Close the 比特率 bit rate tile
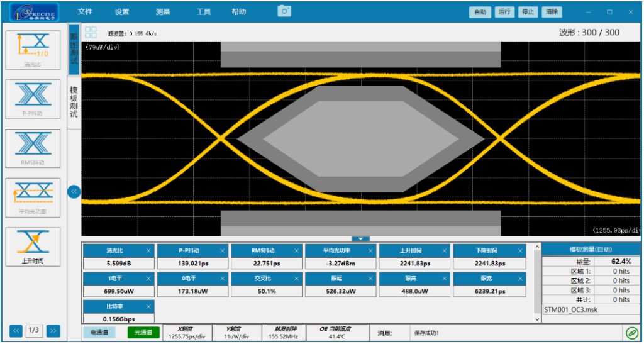Screen dimensions: 644x344 coord(149,306)
